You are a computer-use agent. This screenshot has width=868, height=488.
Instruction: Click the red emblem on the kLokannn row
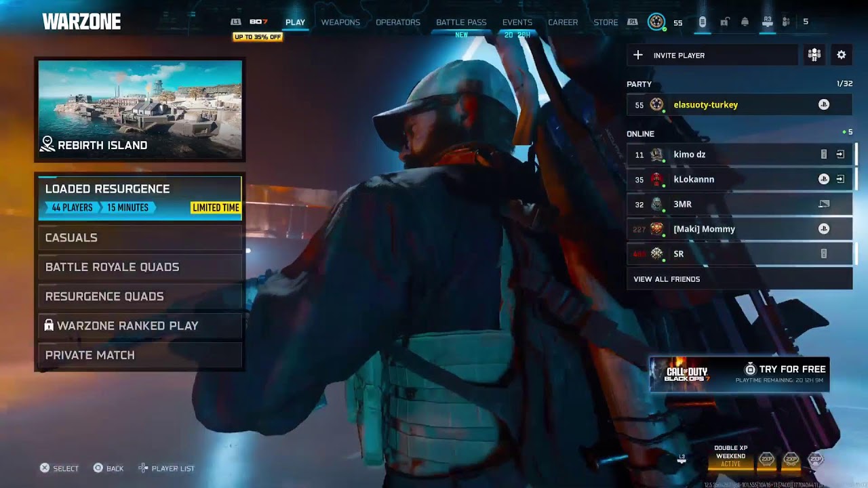pyautogui.click(x=656, y=180)
